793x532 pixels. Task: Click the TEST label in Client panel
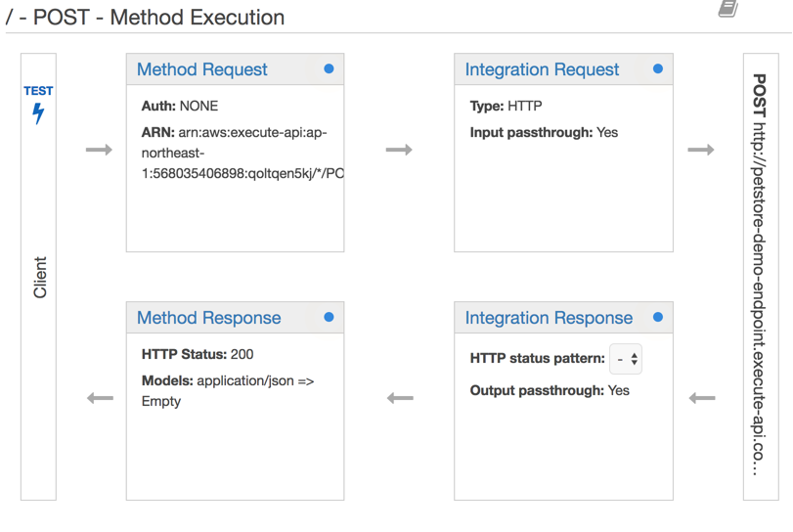coord(38,91)
